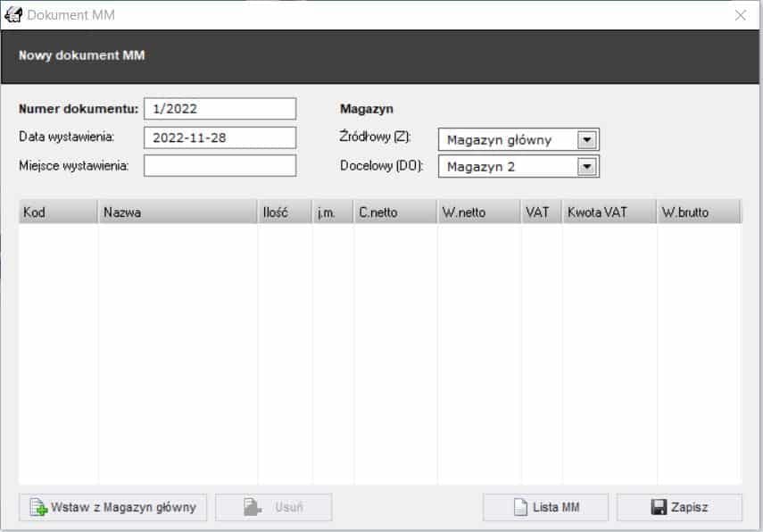Select the empty Miejsce wystawienia field
763x532 pixels.
tap(220, 166)
